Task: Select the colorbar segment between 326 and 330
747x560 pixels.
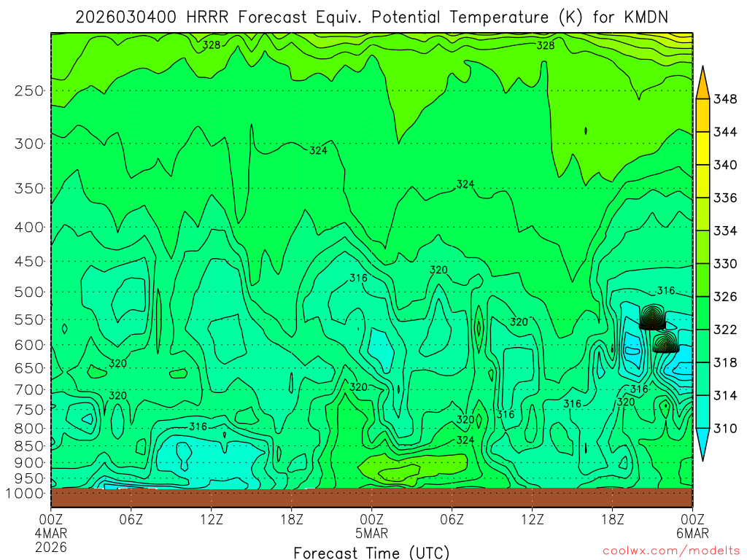Action: coord(703,280)
